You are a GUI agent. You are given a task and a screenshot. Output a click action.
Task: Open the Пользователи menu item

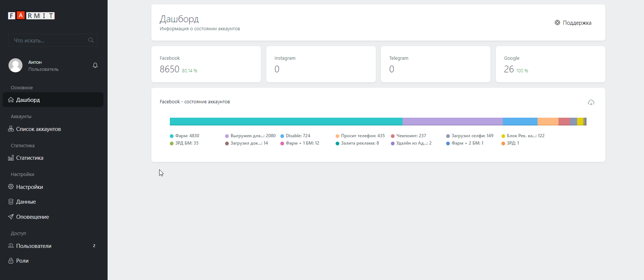pyautogui.click(x=34, y=246)
